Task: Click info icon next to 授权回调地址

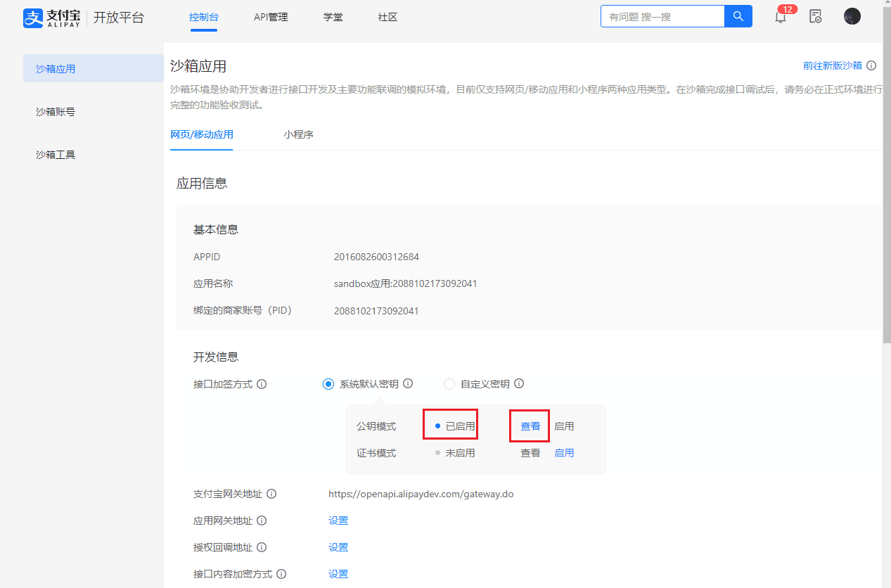Action: (262, 547)
